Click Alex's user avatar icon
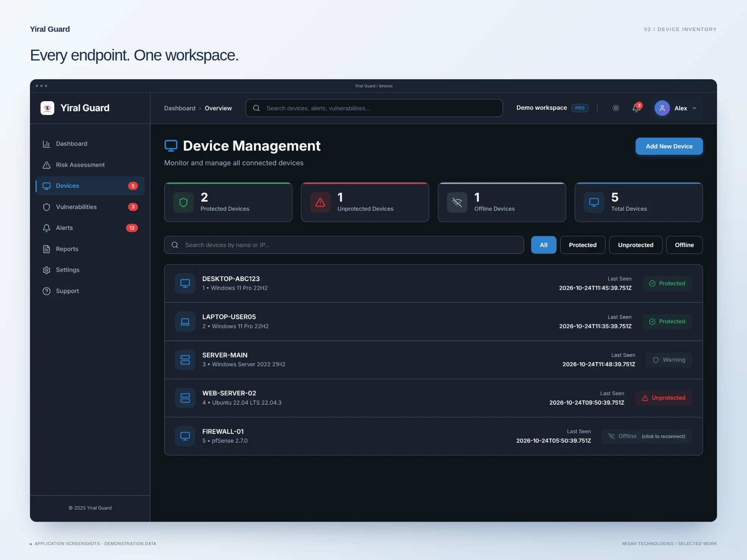Image resolution: width=747 pixels, height=560 pixels. pos(662,108)
